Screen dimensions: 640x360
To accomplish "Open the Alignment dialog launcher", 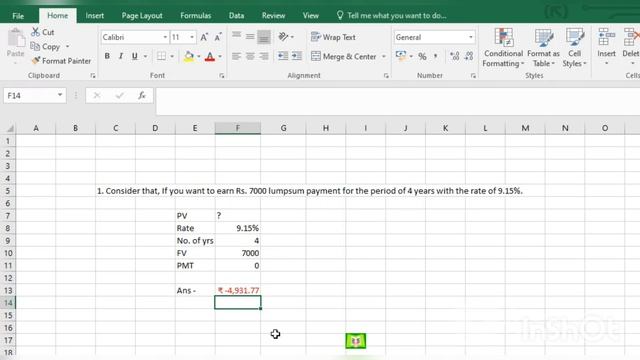I will [x=386, y=76].
